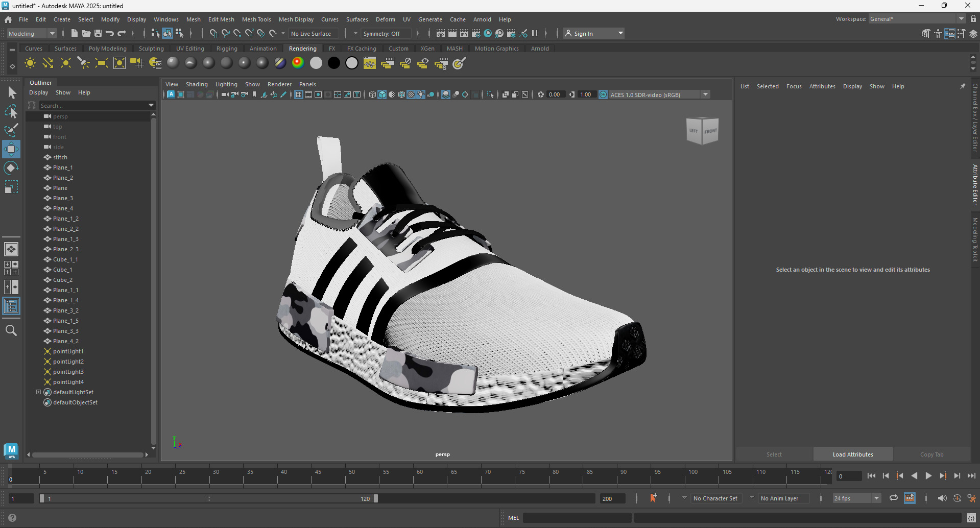Open the Script Editor icon at bottom right

[971, 518]
